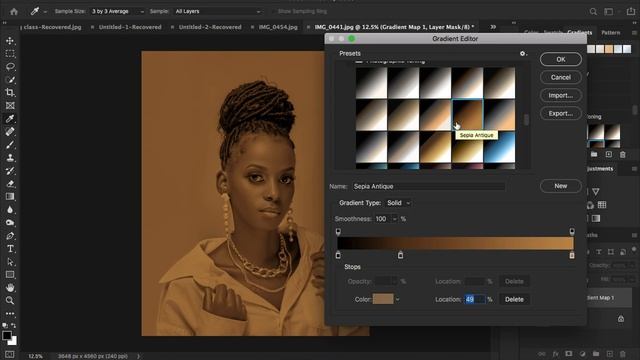Go to the Home screen icon
This screenshot has height=360, width=640.
tap(14, 11)
